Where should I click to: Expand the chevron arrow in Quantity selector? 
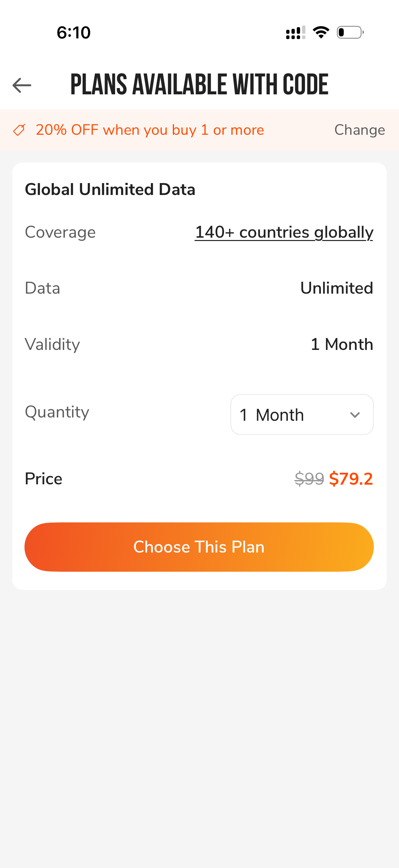point(355,415)
